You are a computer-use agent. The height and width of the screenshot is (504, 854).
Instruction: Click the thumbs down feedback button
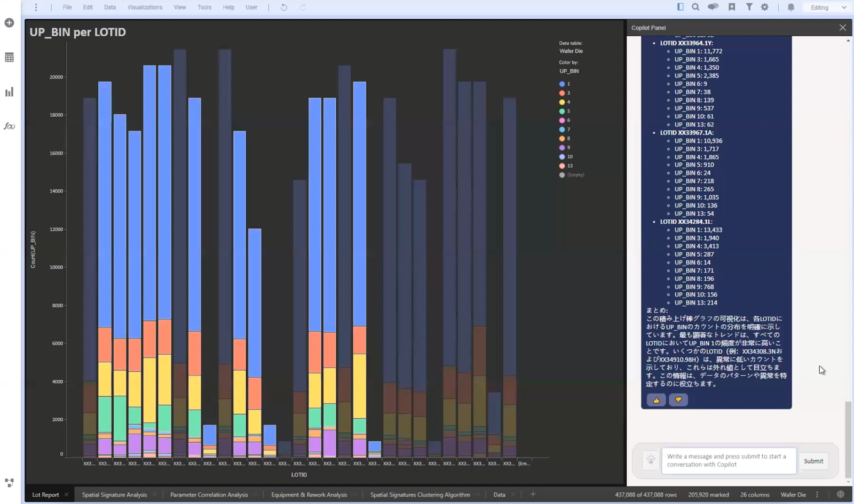click(678, 400)
